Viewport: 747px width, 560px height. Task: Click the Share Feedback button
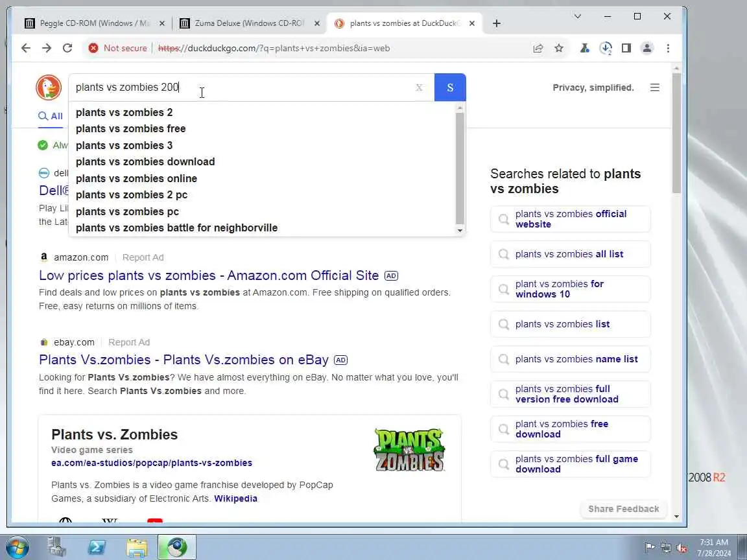click(624, 509)
